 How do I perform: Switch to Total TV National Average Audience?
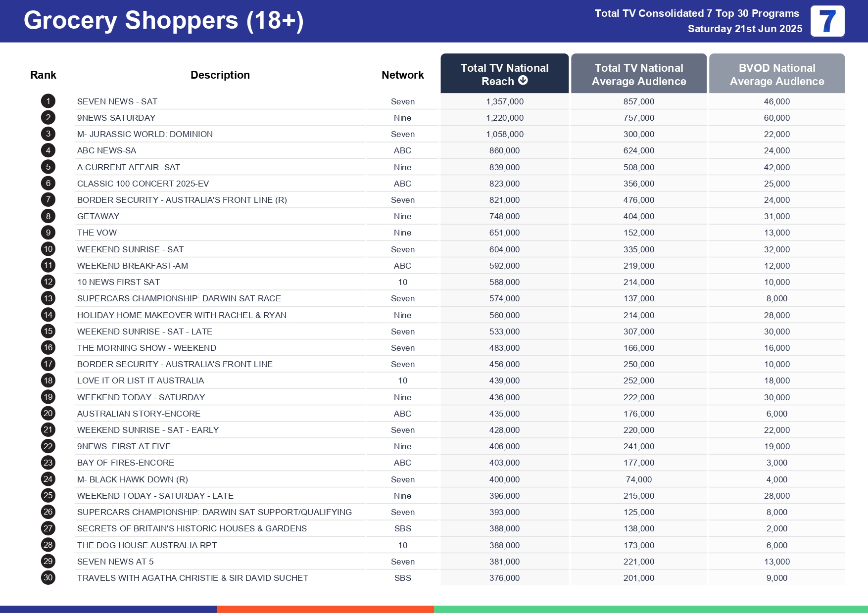(x=638, y=74)
